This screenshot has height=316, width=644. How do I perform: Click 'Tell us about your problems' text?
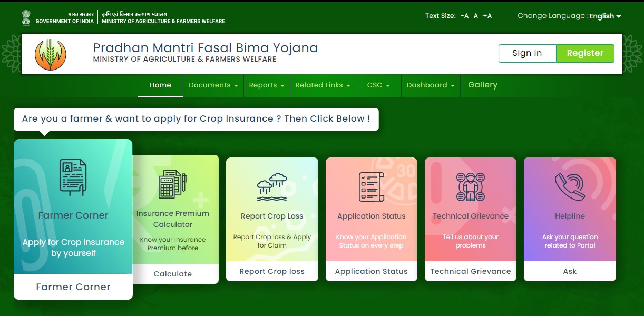[x=471, y=241]
